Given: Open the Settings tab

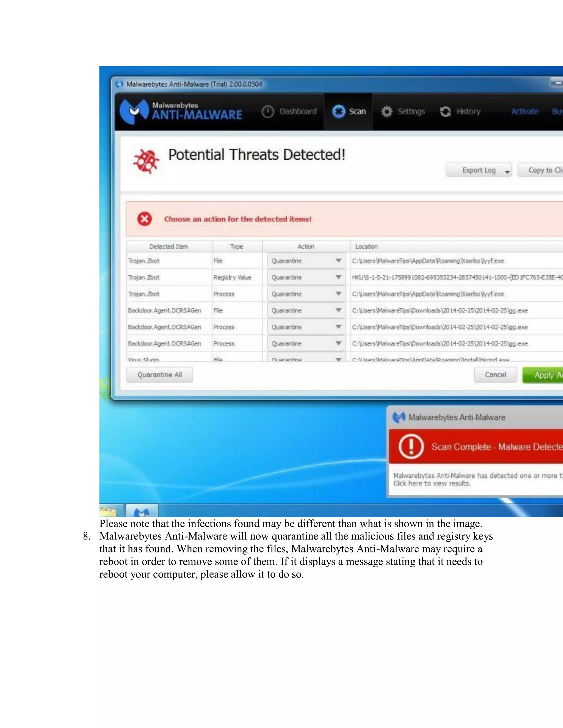Looking at the screenshot, I should click(403, 112).
